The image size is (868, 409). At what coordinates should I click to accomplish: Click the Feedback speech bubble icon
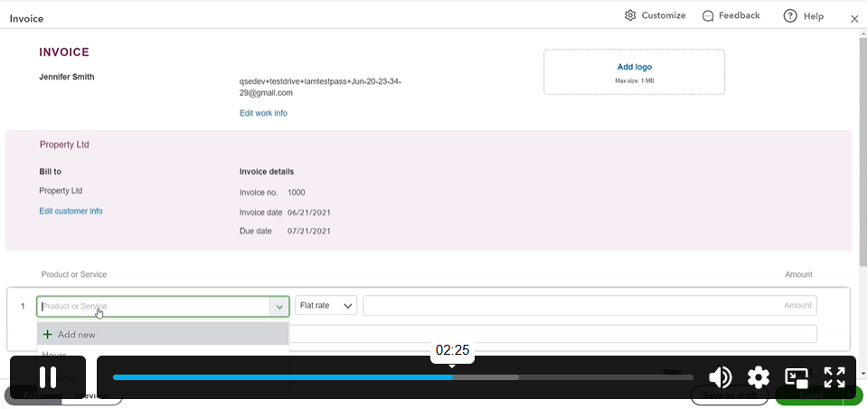click(708, 15)
